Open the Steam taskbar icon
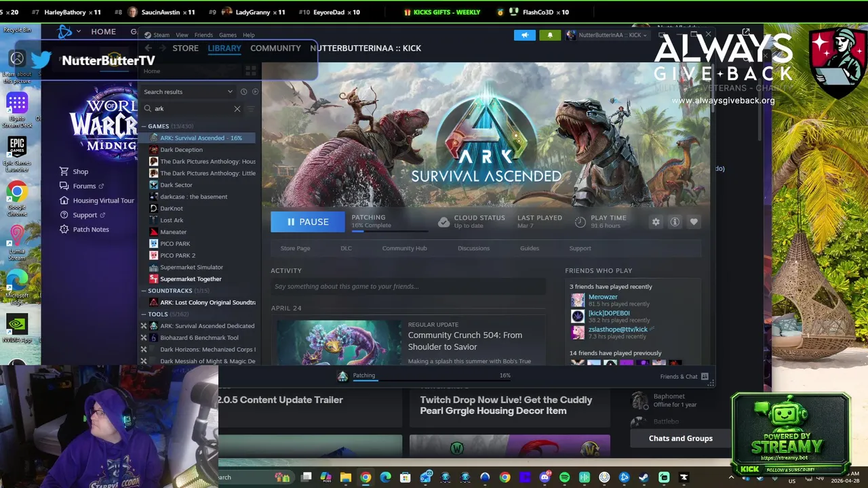868x488 pixels. [644, 477]
